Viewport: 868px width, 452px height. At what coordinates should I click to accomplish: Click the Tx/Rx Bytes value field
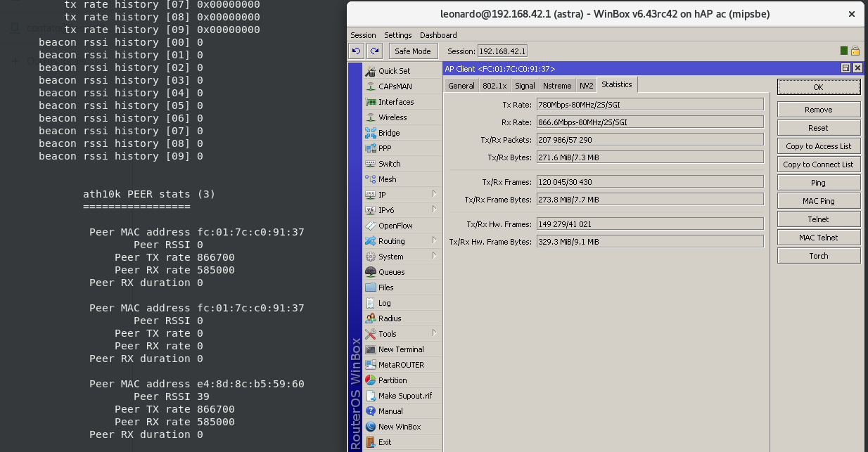coord(650,157)
